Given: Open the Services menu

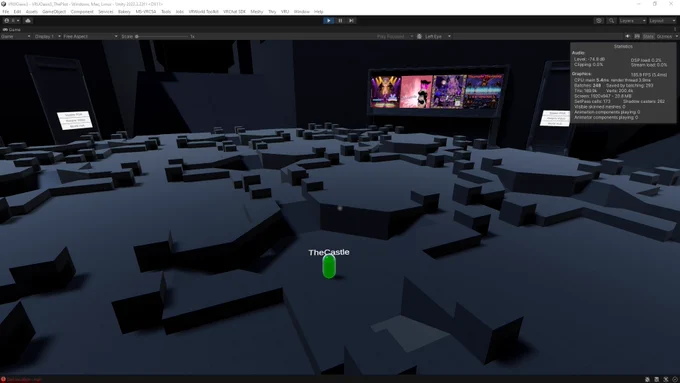Looking at the screenshot, I should (106, 12).
